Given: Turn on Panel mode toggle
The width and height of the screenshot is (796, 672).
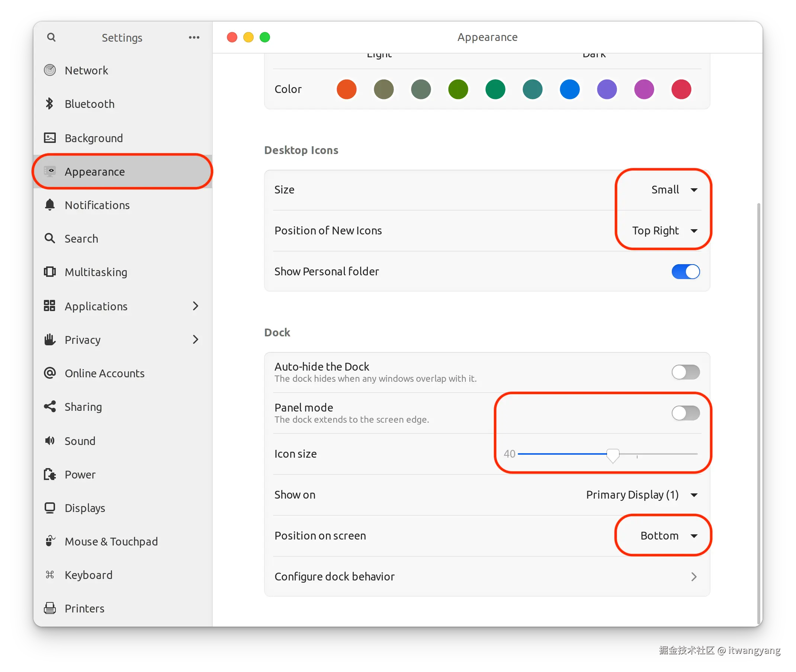Looking at the screenshot, I should click(x=685, y=413).
